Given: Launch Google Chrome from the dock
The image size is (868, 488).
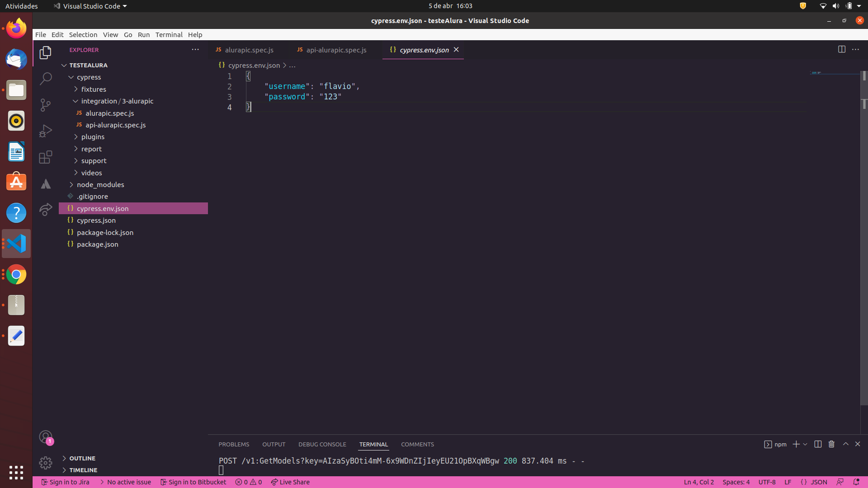Looking at the screenshot, I should pyautogui.click(x=16, y=274).
